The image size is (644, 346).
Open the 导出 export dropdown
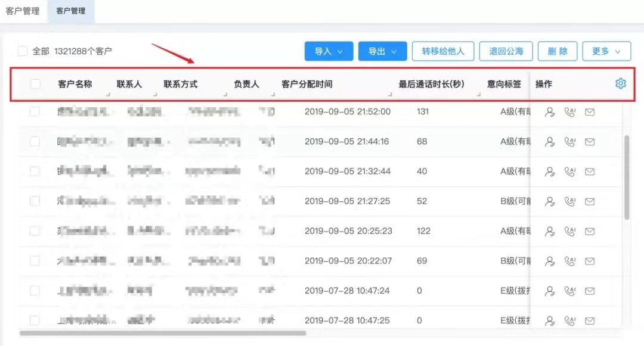click(x=382, y=51)
